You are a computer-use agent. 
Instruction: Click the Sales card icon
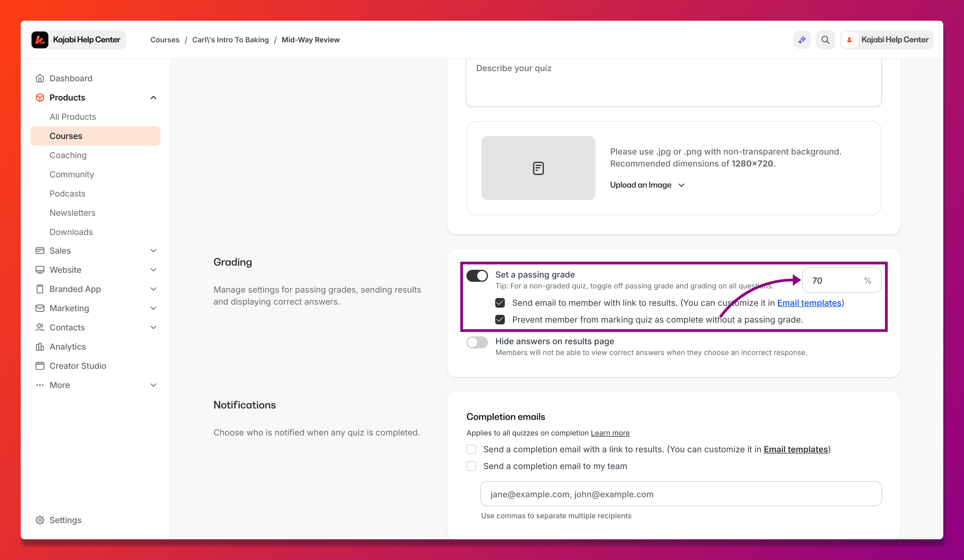(40, 251)
